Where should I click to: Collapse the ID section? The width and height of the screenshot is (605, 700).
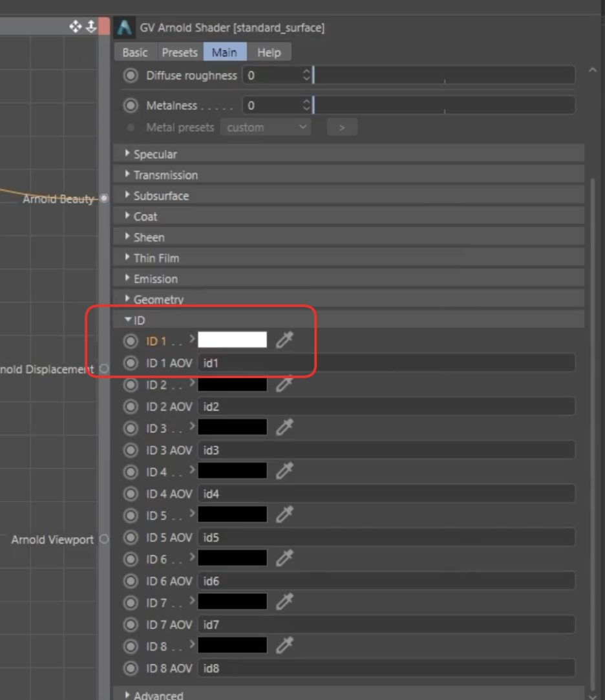(348, 320)
